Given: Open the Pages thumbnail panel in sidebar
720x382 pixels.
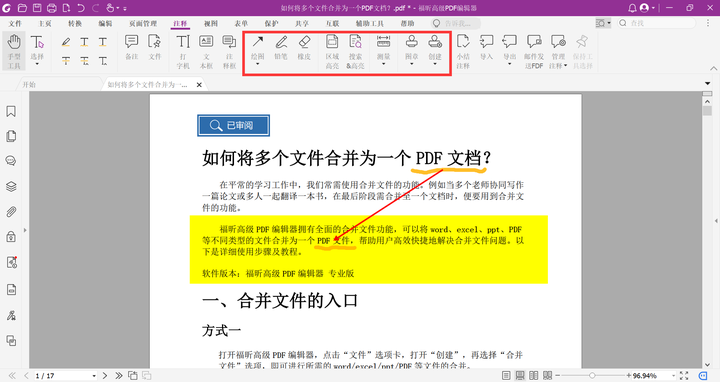Looking at the screenshot, I should click(x=11, y=136).
